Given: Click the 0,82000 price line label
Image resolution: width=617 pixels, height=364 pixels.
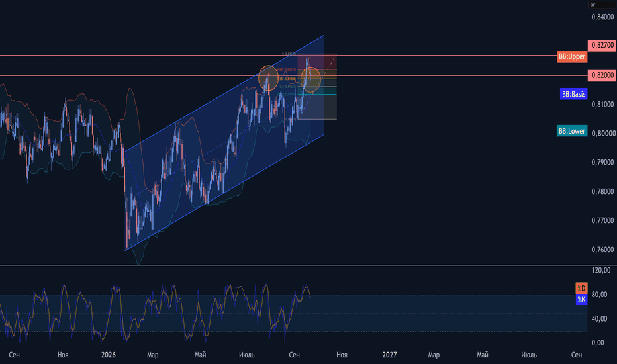Looking at the screenshot, I should click(x=602, y=75).
